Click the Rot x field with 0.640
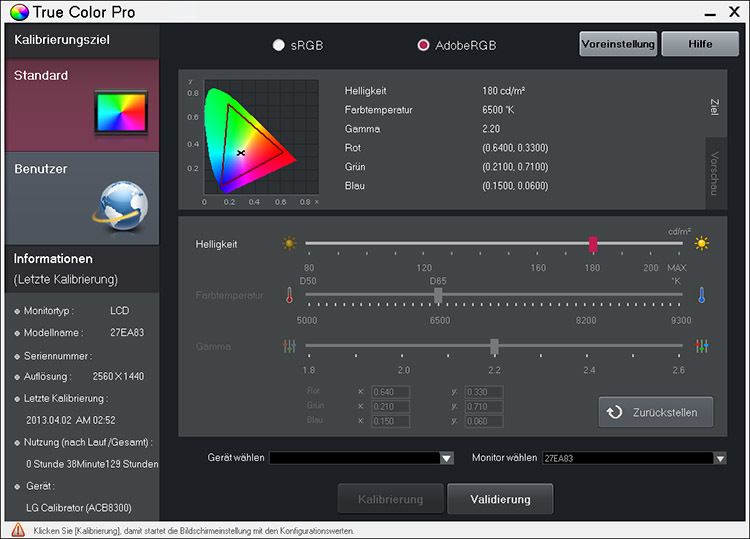Image resolution: width=750 pixels, height=539 pixels. 390,392
